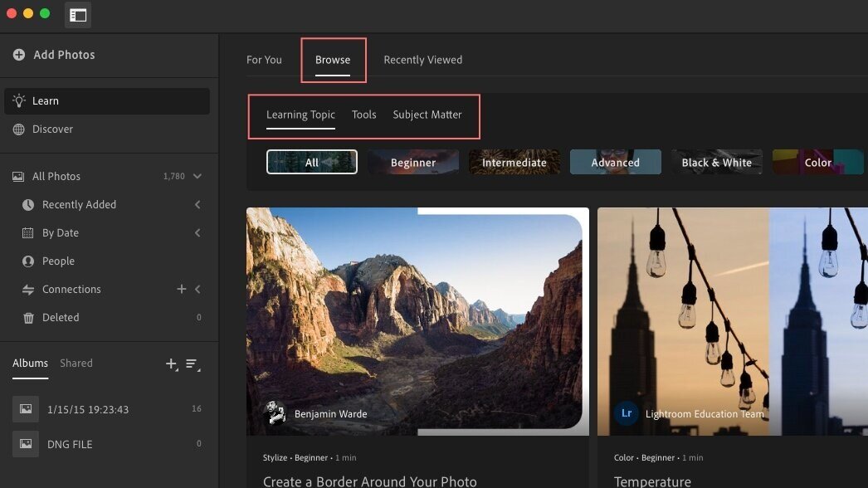Image resolution: width=868 pixels, height=488 pixels.
Task: Open the Learn section
Action: [107, 100]
